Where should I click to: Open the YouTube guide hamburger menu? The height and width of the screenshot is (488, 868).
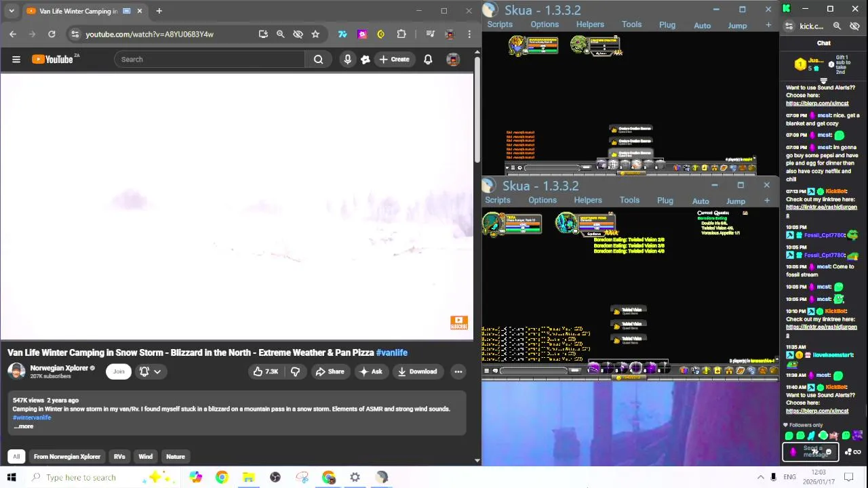click(x=16, y=60)
